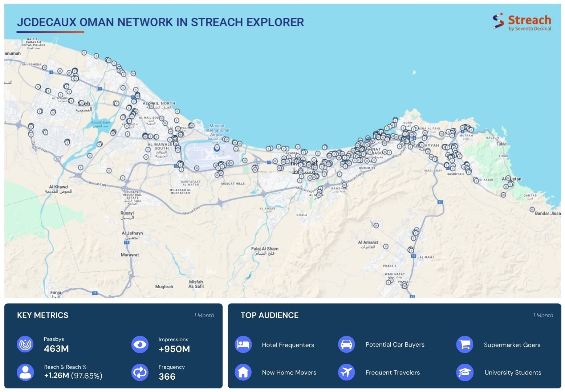Click the Streach logo

point(522,22)
